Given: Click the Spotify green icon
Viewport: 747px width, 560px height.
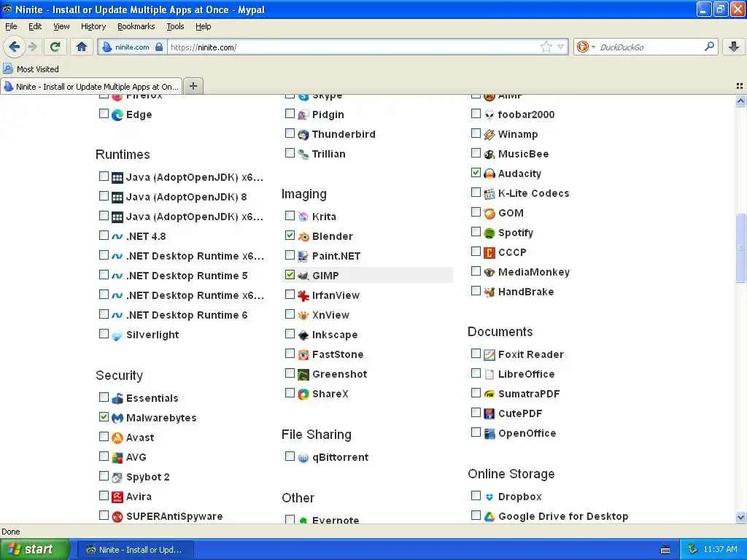Looking at the screenshot, I should (x=489, y=233).
